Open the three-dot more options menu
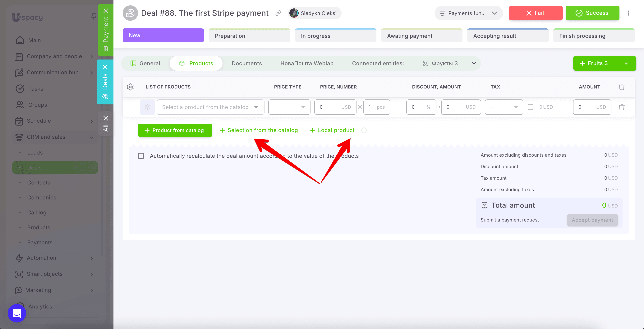 tap(628, 13)
